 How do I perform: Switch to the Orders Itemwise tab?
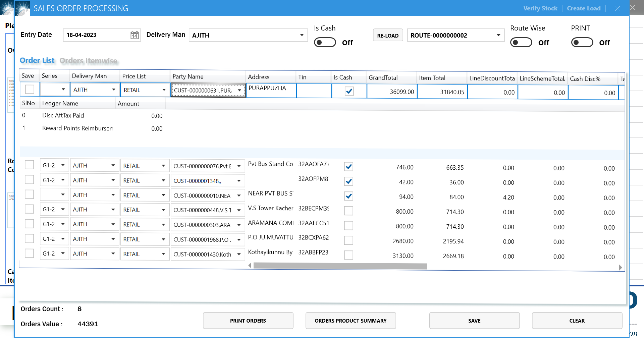click(89, 61)
